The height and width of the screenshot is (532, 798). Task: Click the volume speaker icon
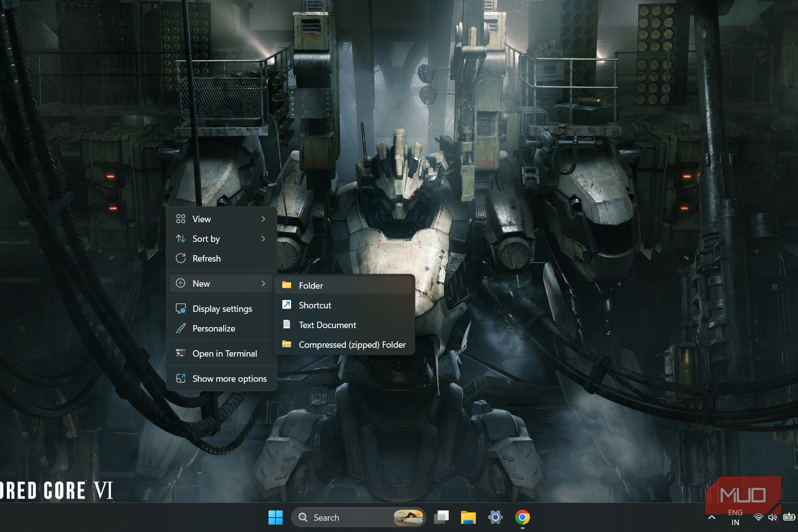coord(772,518)
